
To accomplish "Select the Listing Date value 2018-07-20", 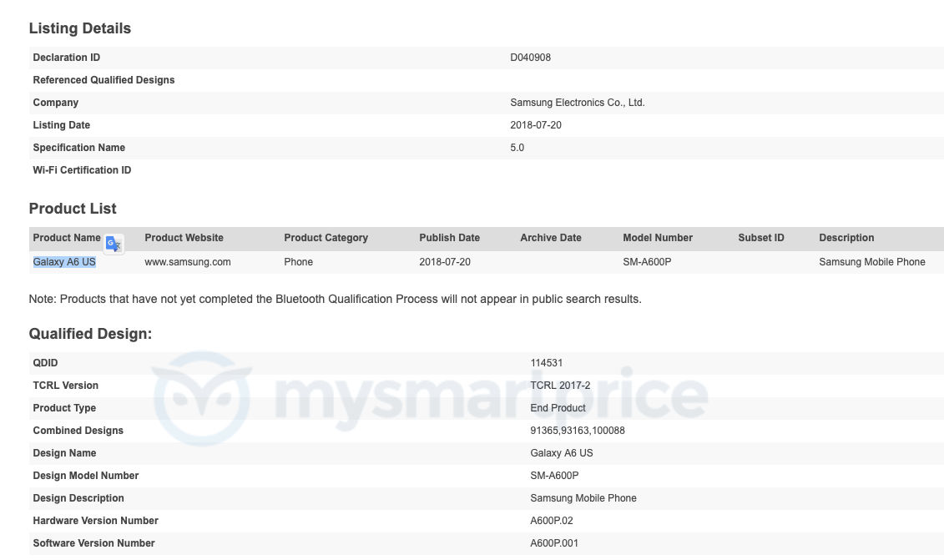I will [x=536, y=125].
